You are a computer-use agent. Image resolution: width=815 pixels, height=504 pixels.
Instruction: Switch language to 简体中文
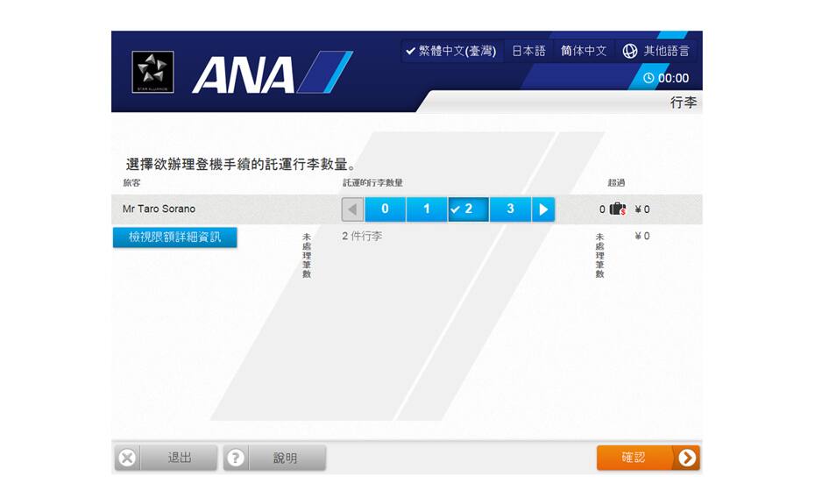point(584,51)
